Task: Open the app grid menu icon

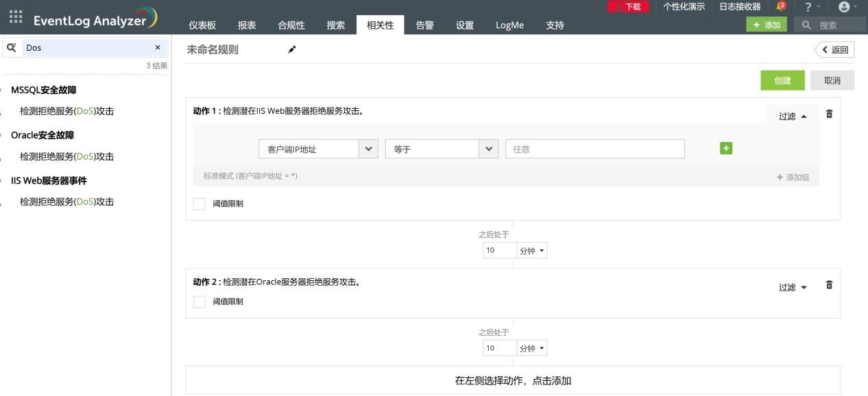Action: click(x=16, y=17)
